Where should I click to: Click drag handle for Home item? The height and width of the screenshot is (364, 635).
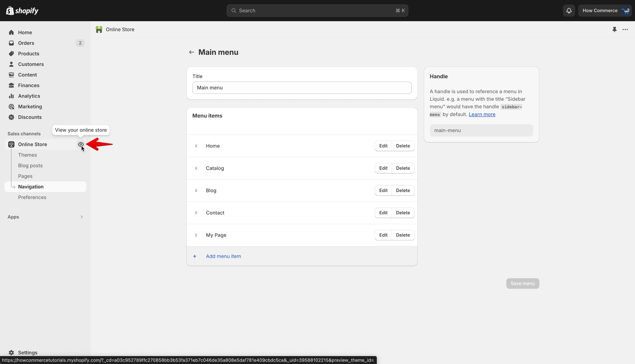196,146
